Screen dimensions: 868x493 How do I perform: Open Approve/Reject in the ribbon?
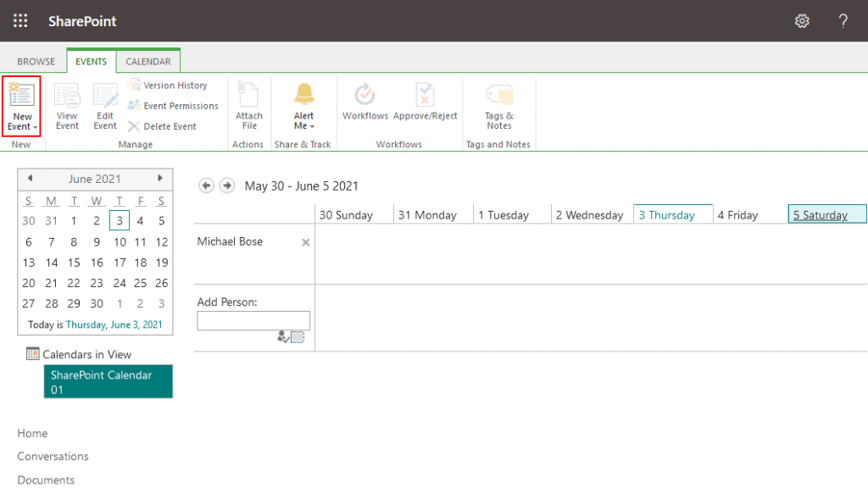point(425,104)
